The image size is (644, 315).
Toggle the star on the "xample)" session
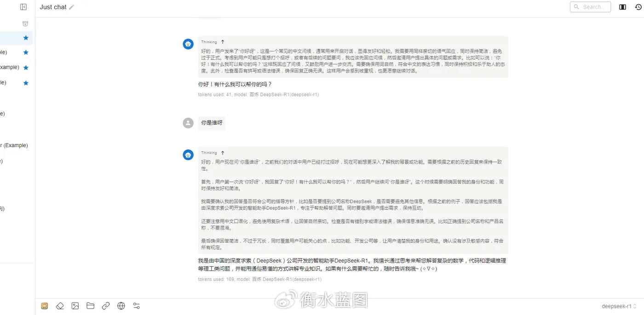click(26, 68)
